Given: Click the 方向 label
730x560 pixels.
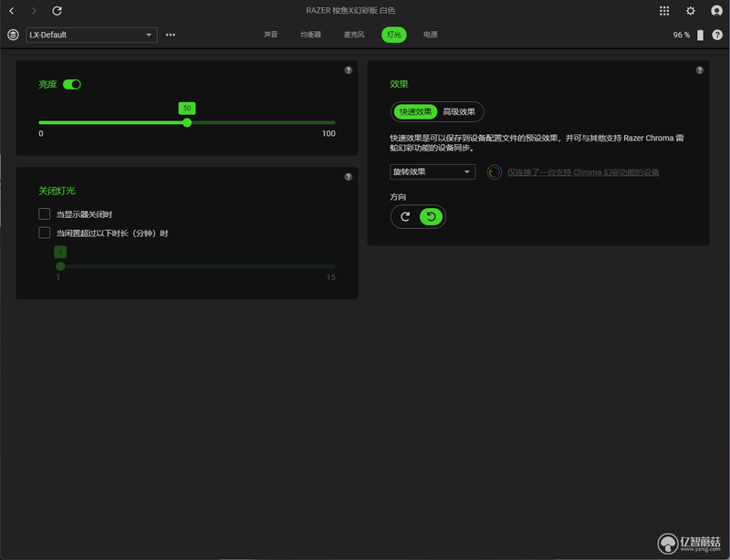Looking at the screenshot, I should [398, 197].
